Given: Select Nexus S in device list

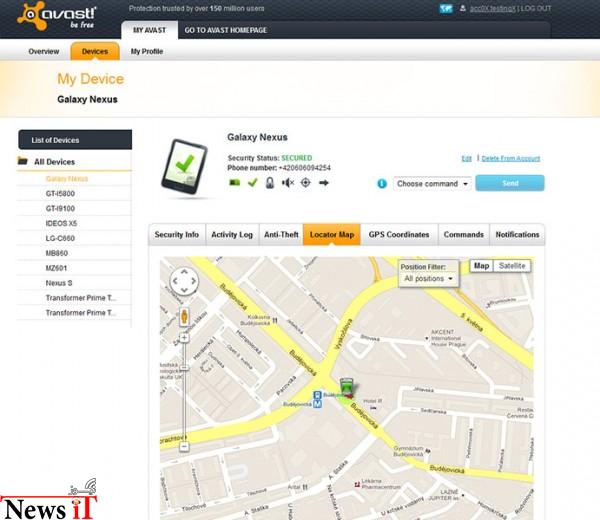Looking at the screenshot, I should (x=59, y=283).
